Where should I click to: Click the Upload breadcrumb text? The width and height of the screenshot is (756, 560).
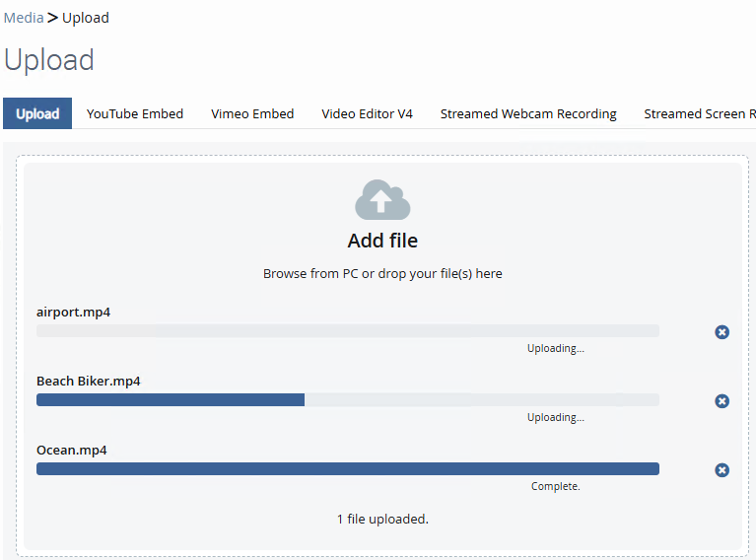(x=86, y=18)
